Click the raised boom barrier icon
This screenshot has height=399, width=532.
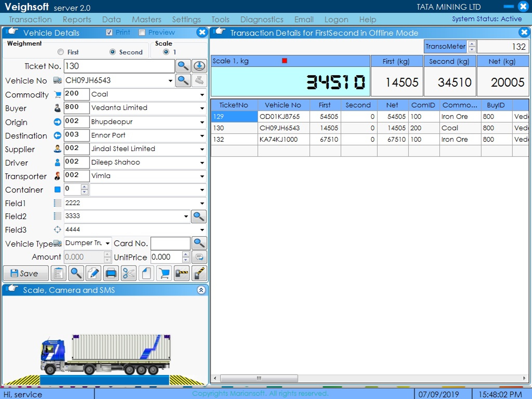click(199, 273)
